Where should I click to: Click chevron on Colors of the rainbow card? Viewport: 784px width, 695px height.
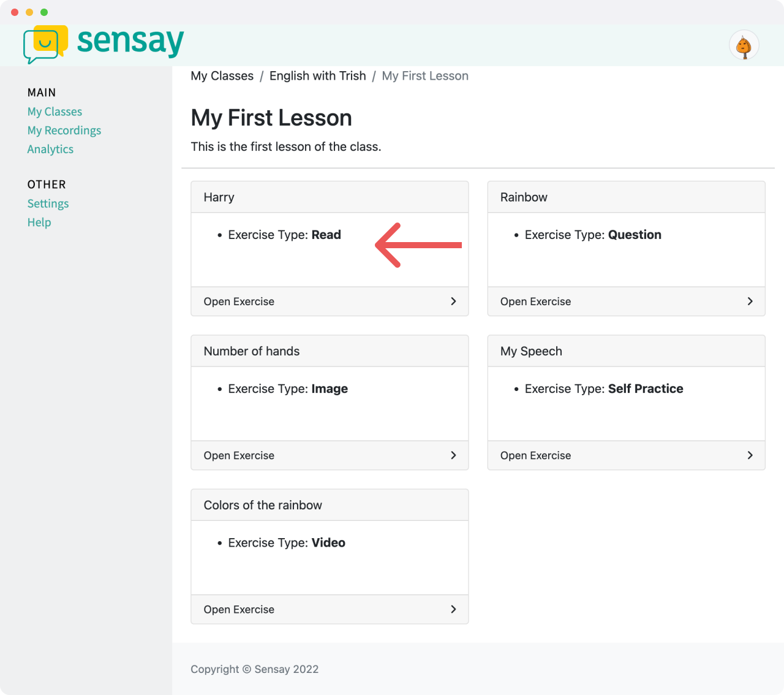coord(453,609)
